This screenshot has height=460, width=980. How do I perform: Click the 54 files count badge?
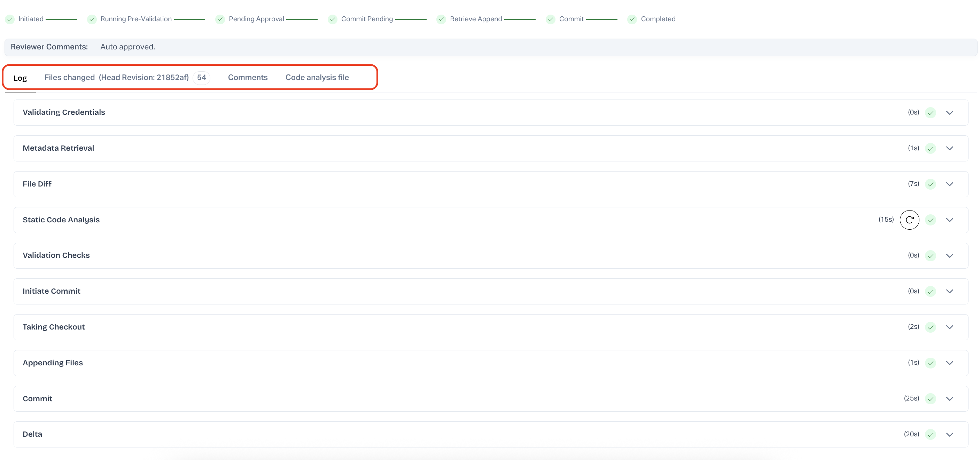[201, 78]
